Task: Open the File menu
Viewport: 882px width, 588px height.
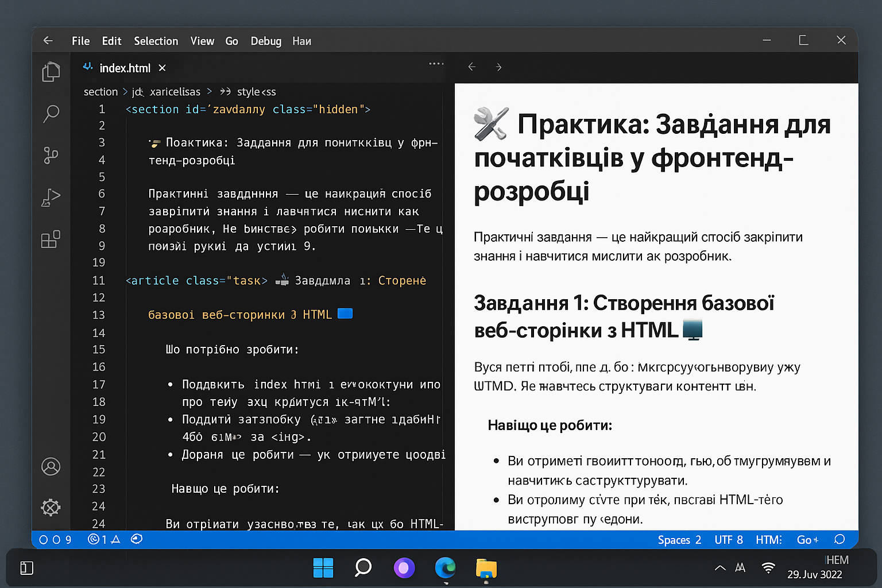Action: 80,41
